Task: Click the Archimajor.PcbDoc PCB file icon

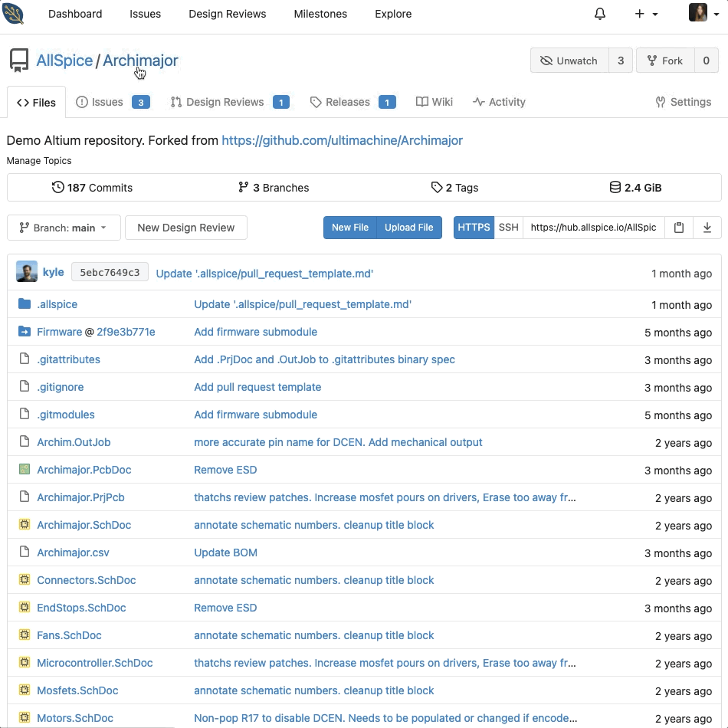Action: (25, 470)
